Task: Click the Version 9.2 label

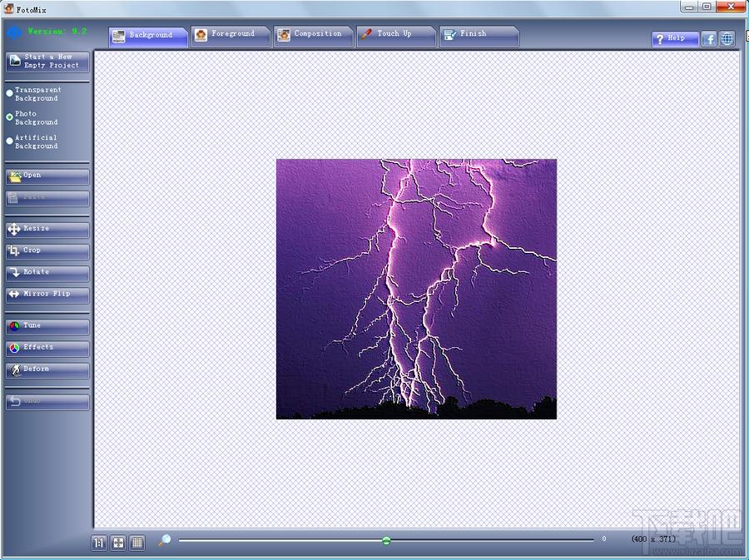Action: coord(57,32)
